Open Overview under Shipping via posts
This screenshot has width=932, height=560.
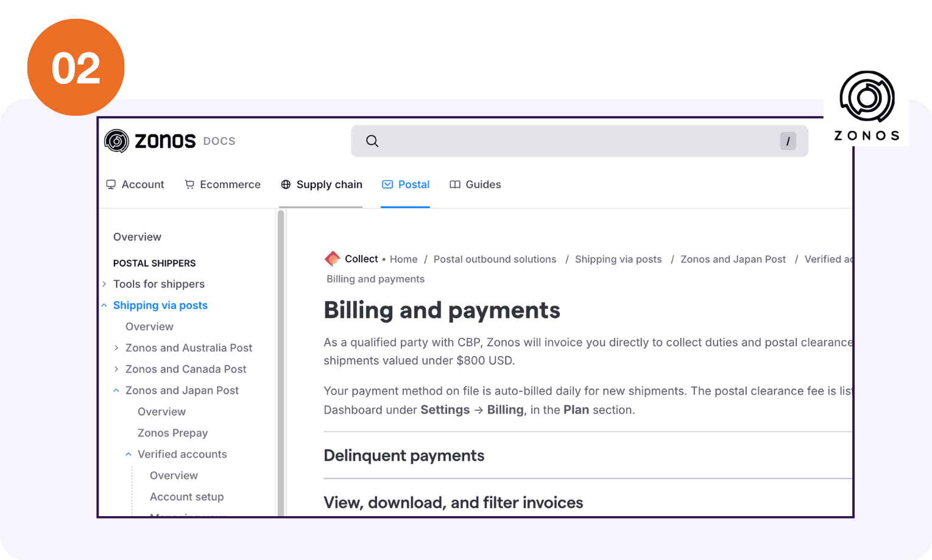[149, 326]
